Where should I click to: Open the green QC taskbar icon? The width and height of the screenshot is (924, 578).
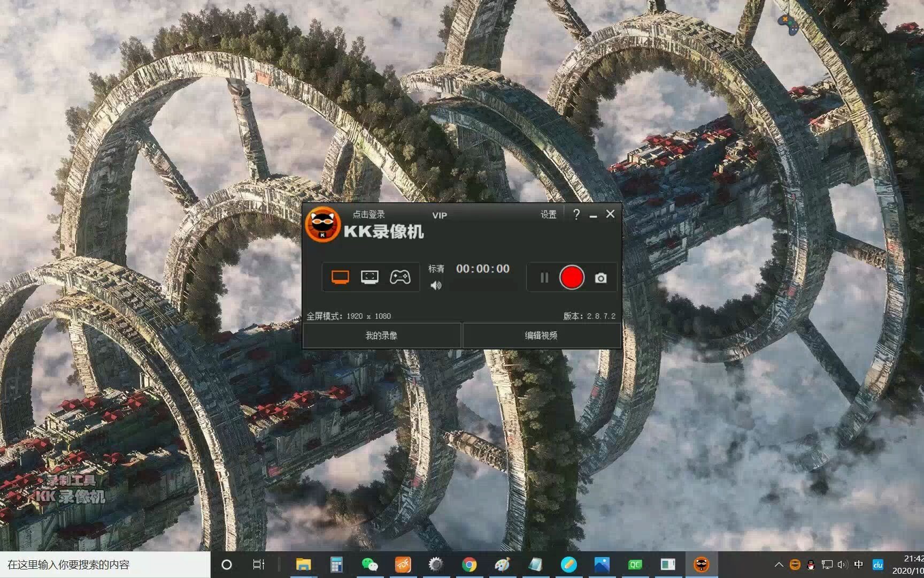pyautogui.click(x=635, y=565)
